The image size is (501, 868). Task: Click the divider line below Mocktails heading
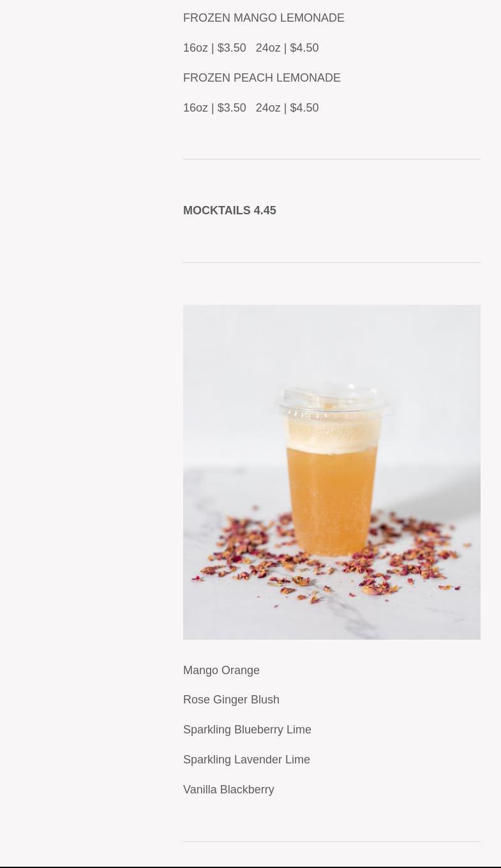(x=332, y=262)
